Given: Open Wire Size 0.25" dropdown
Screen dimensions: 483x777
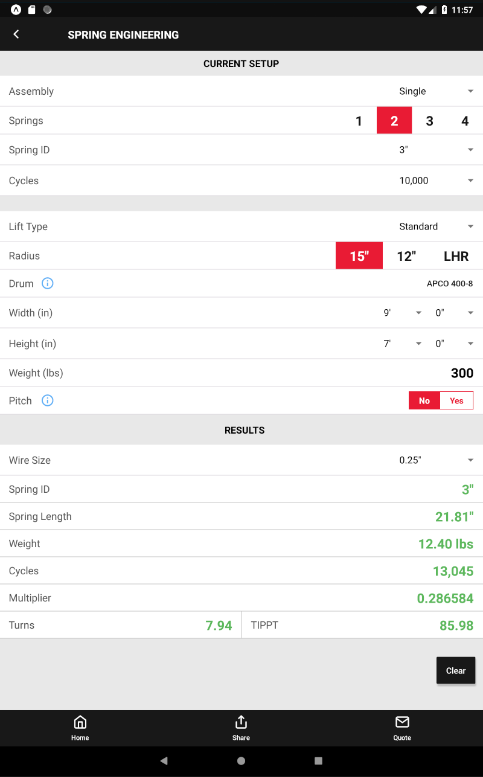Looking at the screenshot, I should pyautogui.click(x=436, y=460).
